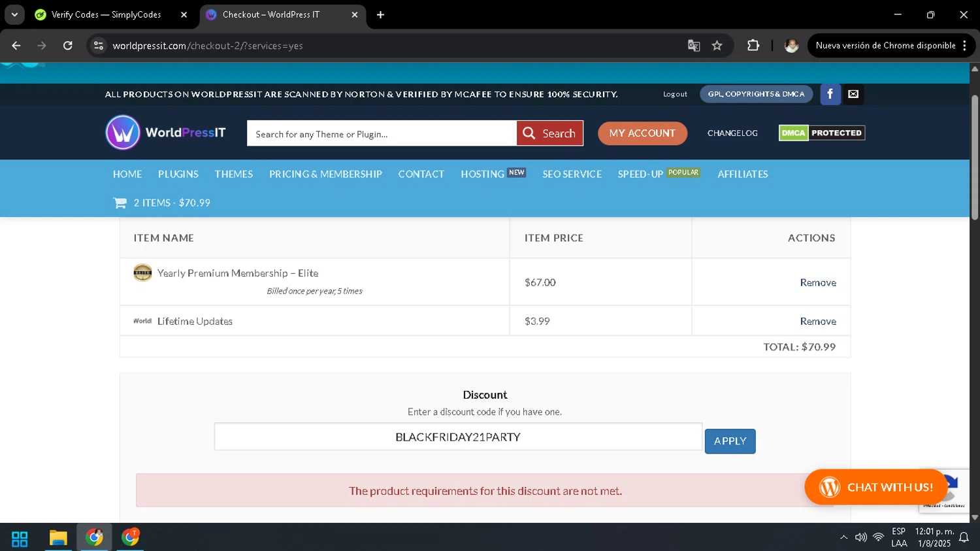The height and width of the screenshot is (551, 980).
Task: Click the Chrome tab search dropdown arrow
Action: click(14, 14)
